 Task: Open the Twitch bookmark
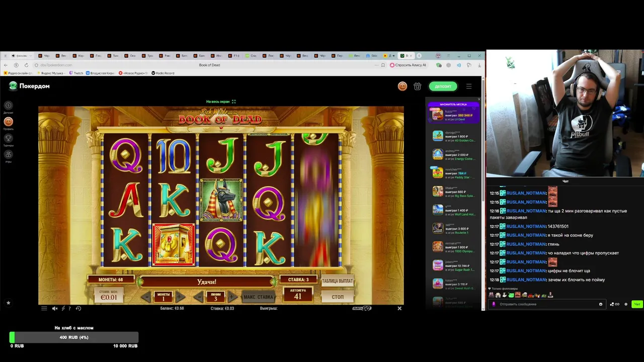[76, 73]
